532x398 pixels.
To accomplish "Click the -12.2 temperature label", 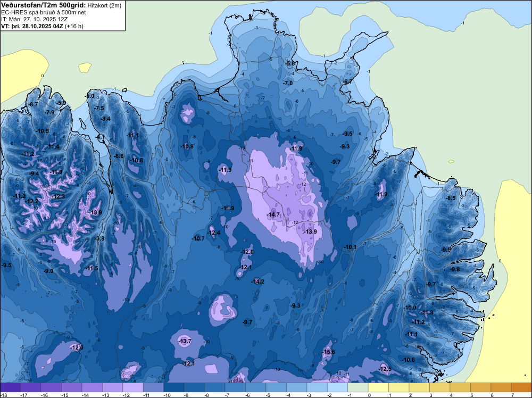I will tap(32, 201).
